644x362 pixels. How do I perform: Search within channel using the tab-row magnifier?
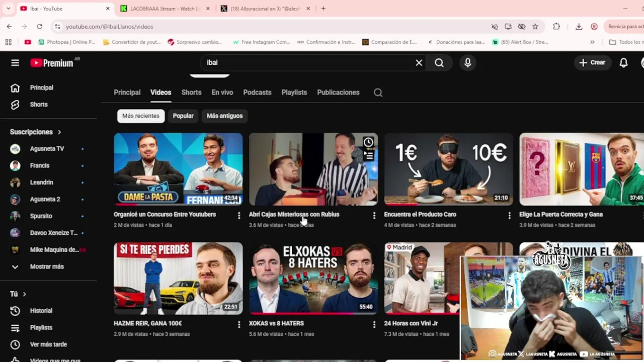click(378, 93)
